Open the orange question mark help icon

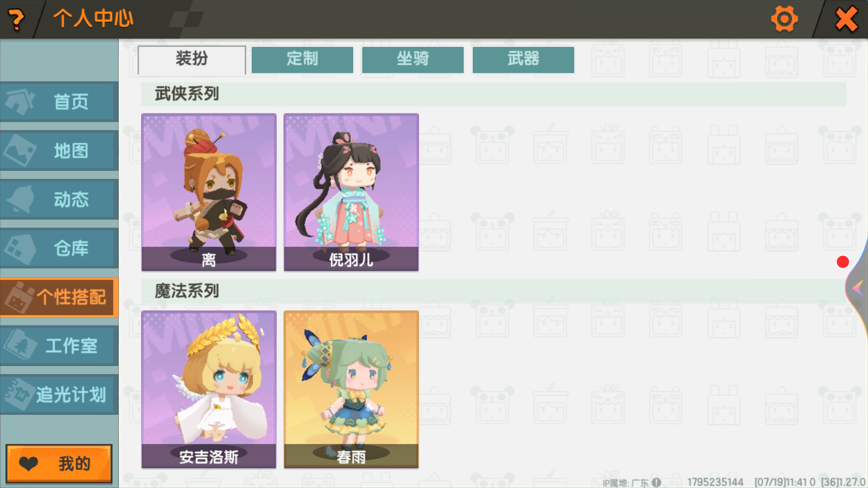[16, 20]
